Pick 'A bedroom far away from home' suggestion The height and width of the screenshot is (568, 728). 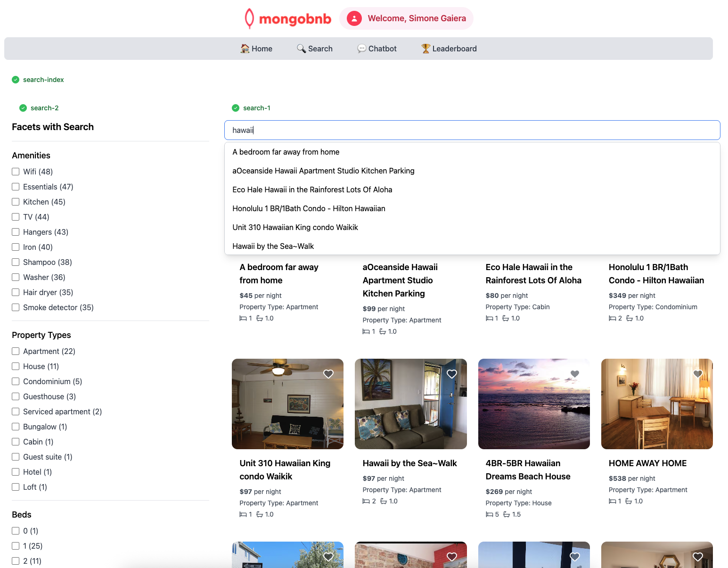tap(286, 152)
